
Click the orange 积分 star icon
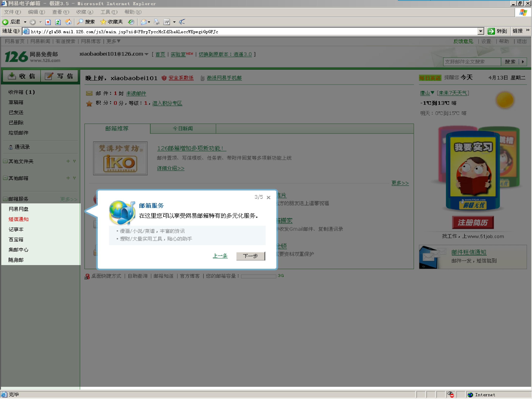[89, 104]
